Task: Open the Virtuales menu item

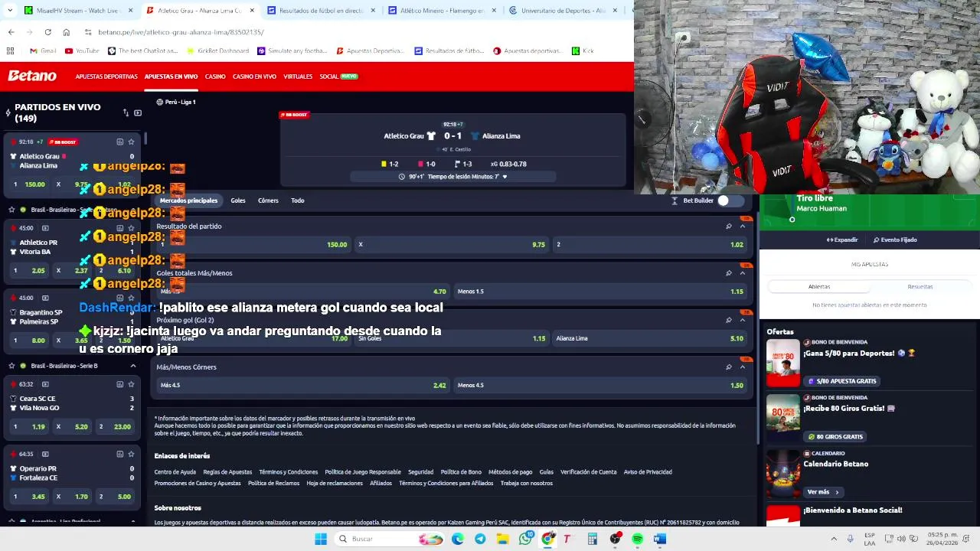Action: 298,77
